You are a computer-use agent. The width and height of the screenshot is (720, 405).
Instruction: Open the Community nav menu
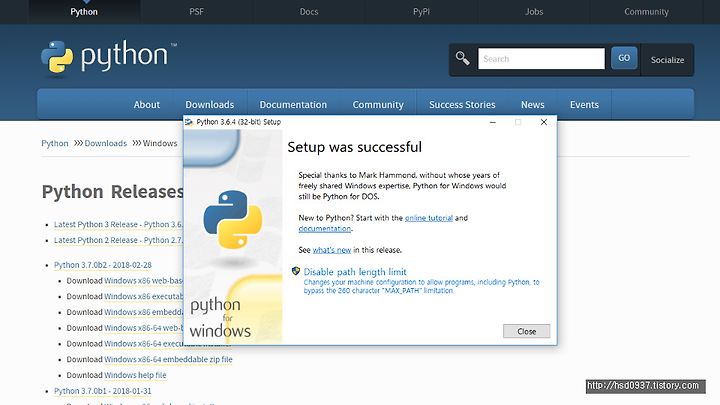[378, 105]
